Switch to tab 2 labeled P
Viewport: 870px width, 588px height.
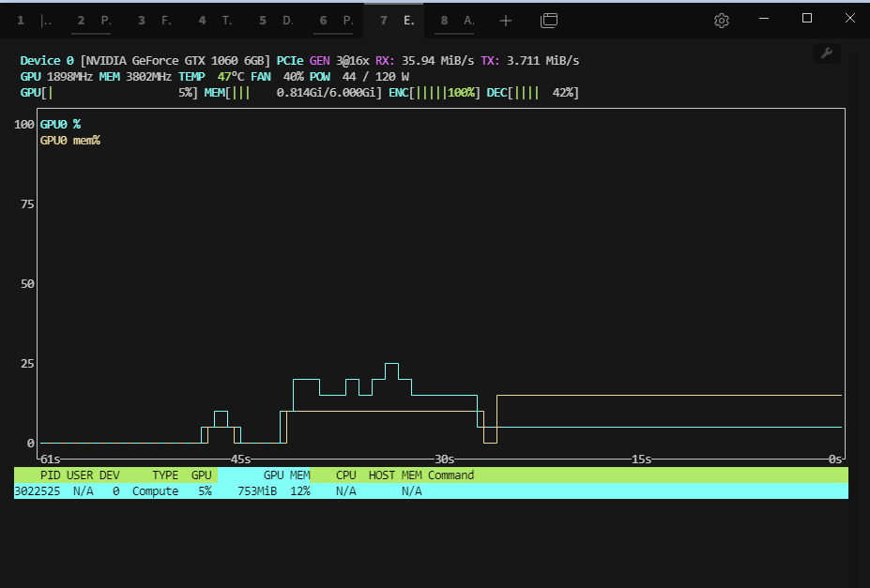pos(94,20)
